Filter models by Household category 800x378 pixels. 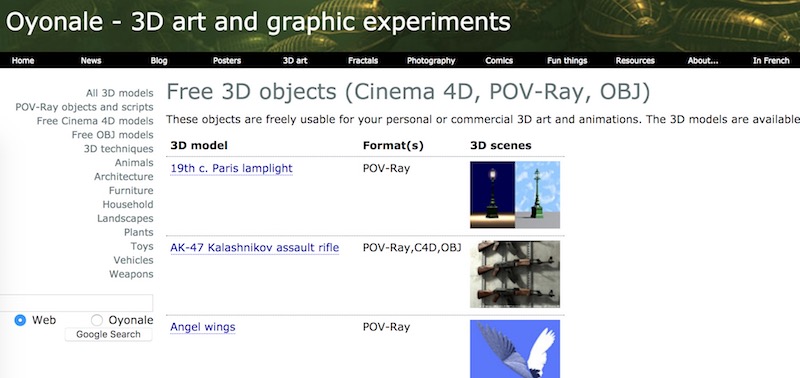point(128,205)
